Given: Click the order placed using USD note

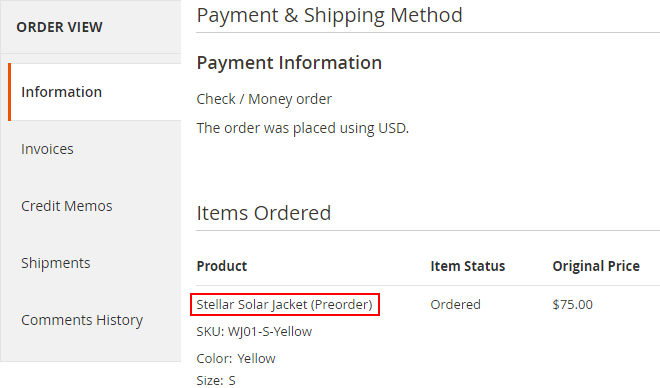Looking at the screenshot, I should [x=303, y=128].
